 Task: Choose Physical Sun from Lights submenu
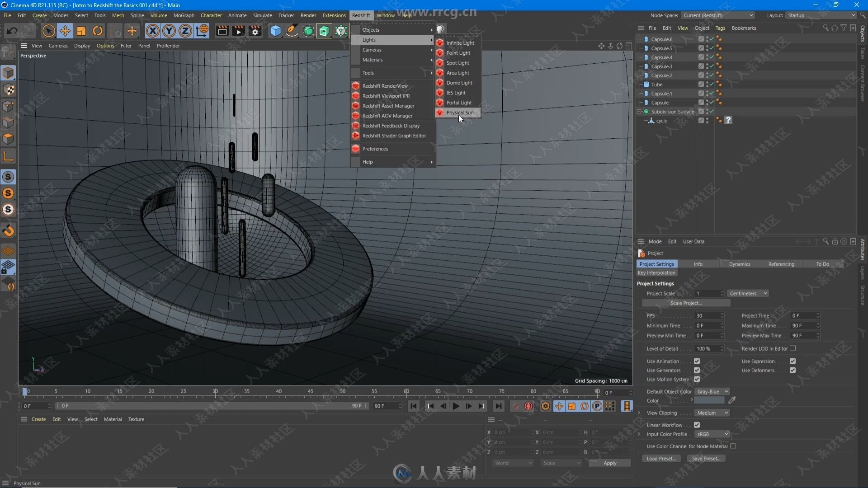pyautogui.click(x=458, y=113)
